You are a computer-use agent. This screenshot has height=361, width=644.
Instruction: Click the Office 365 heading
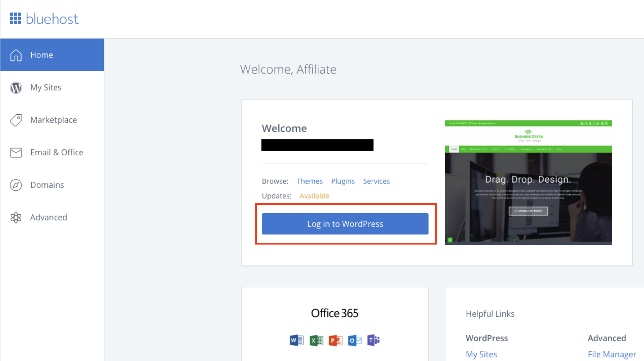click(335, 313)
